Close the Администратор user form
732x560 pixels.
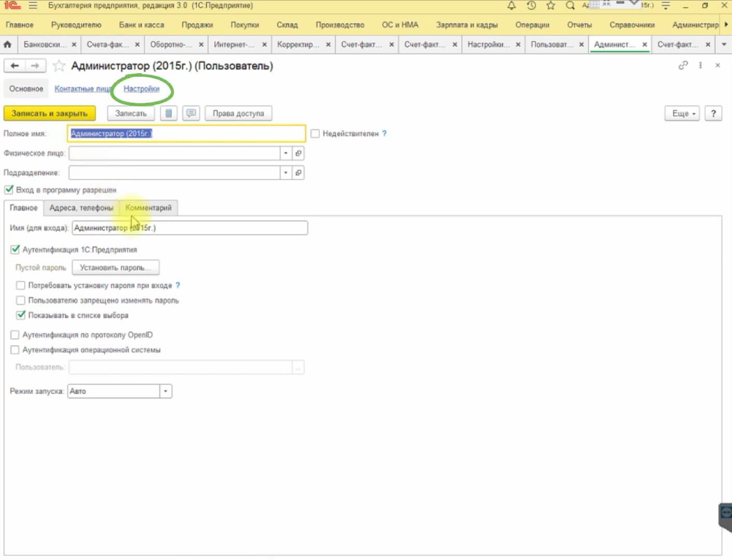coord(717,65)
